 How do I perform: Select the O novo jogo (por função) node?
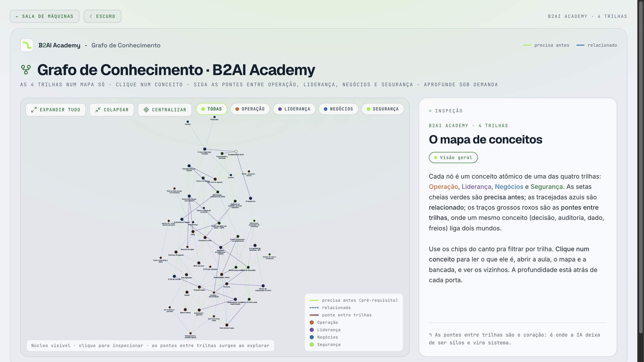click(x=205, y=149)
